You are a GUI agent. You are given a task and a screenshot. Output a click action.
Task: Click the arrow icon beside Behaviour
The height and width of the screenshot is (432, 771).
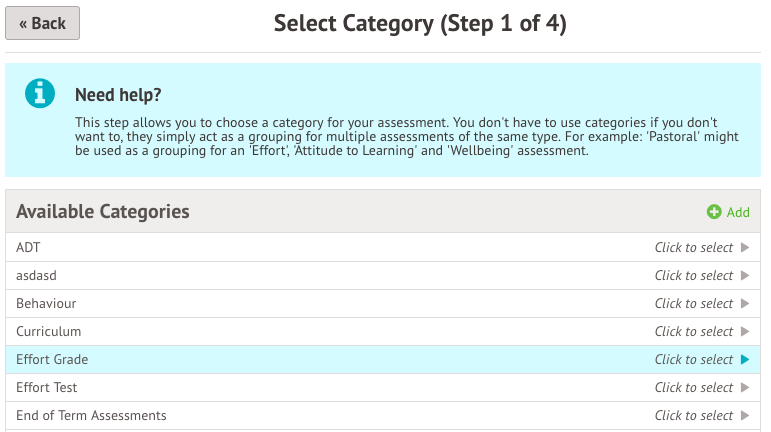click(744, 303)
